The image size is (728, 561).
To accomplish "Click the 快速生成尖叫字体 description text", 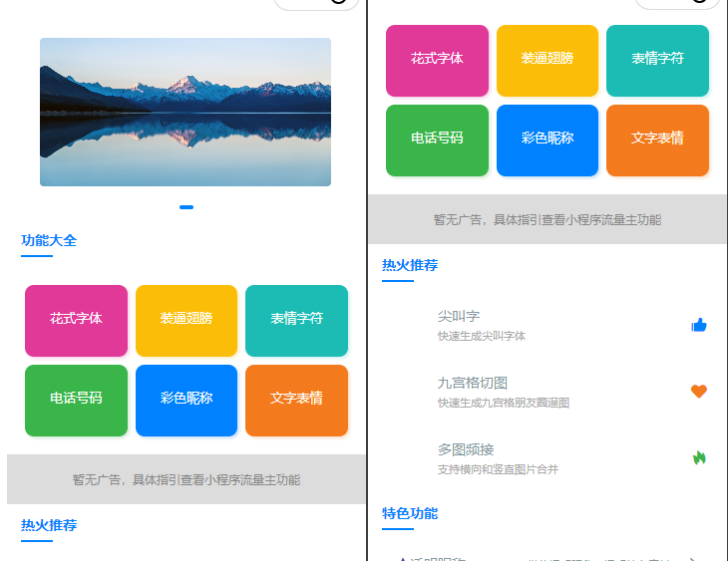I will tap(482, 336).
